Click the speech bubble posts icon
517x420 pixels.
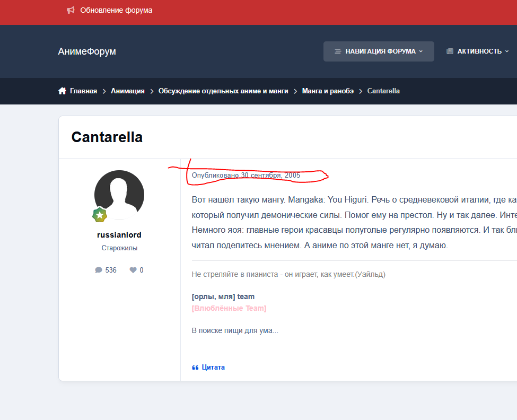tap(99, 270)
